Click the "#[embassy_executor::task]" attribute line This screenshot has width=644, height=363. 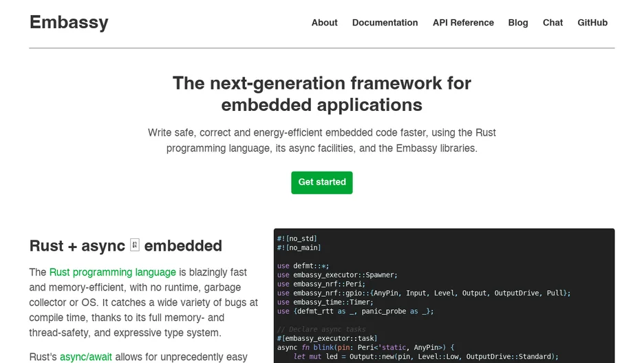[x=328, y=338]
